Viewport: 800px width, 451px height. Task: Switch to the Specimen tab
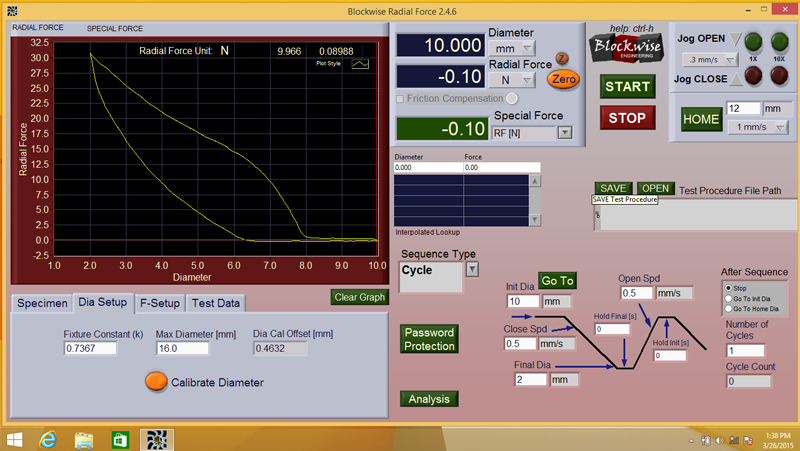pos(43,303)
